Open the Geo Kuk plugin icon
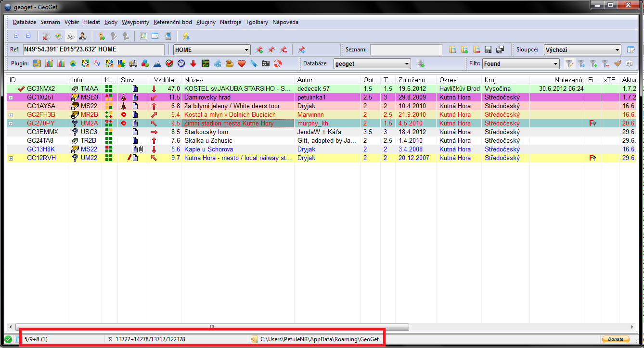644x348 pixels. (x=205, y=63)
